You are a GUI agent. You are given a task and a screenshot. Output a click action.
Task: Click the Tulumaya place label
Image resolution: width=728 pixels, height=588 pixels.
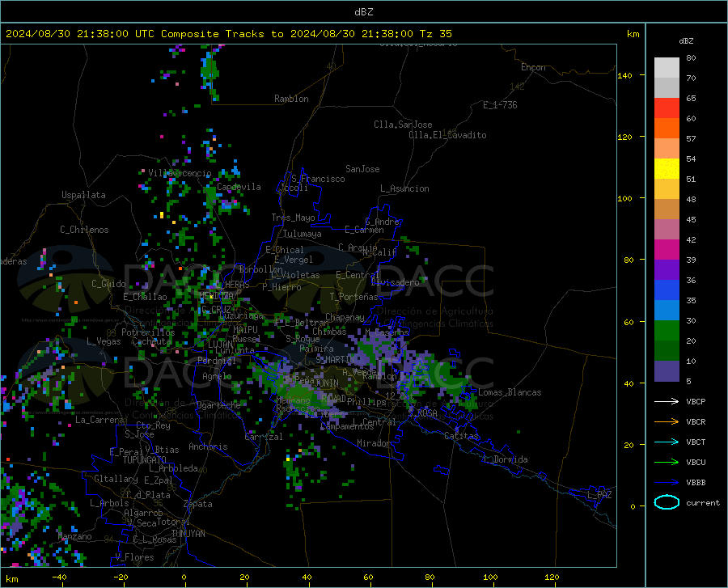coord(303,234)
